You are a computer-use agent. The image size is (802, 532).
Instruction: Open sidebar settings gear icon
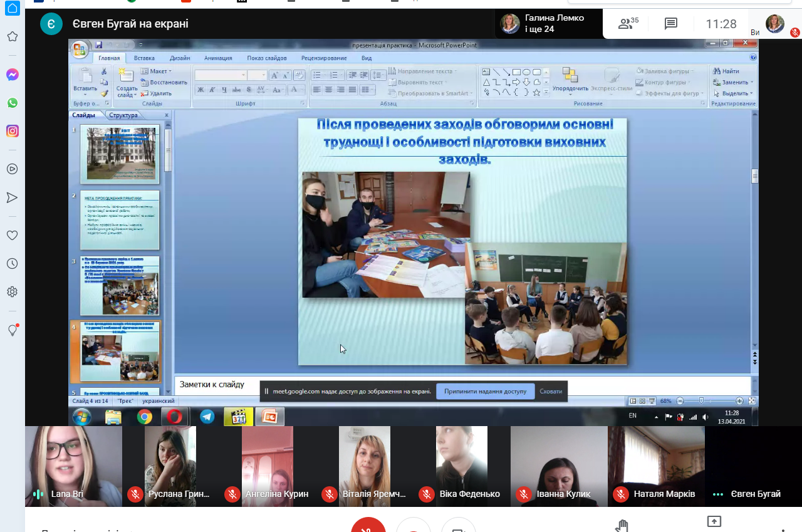click(x=12, y=292)
